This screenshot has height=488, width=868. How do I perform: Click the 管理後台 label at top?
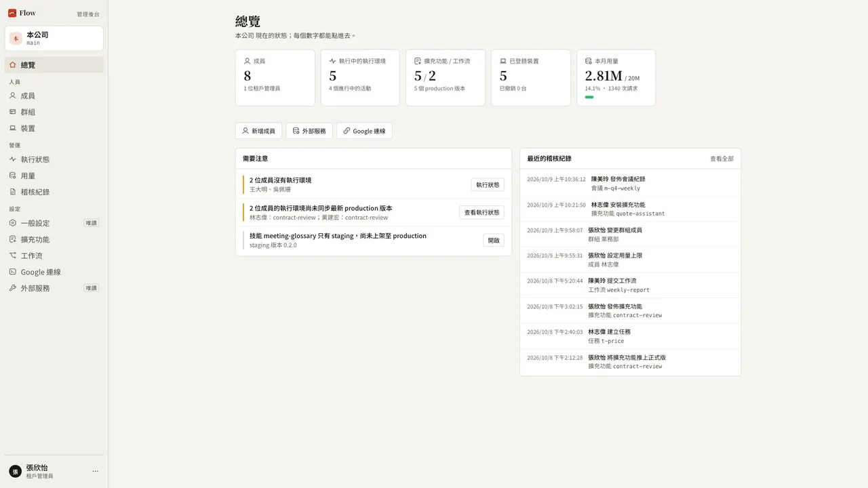pyautogui.click(x=88, y=14)
